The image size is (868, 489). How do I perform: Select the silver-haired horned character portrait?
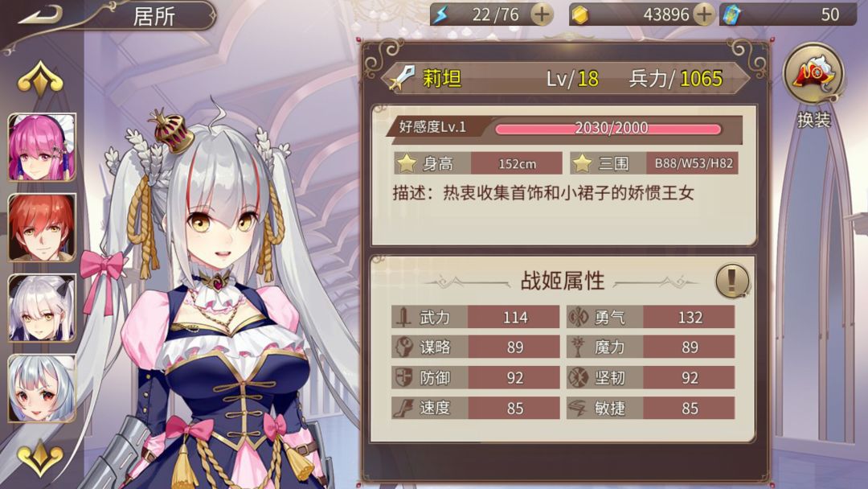42,308
